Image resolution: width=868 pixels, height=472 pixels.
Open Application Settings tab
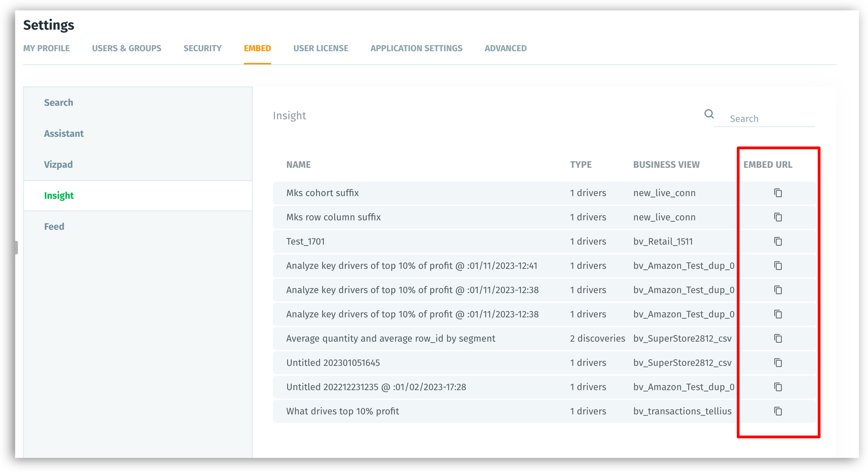tap(416, 48)
